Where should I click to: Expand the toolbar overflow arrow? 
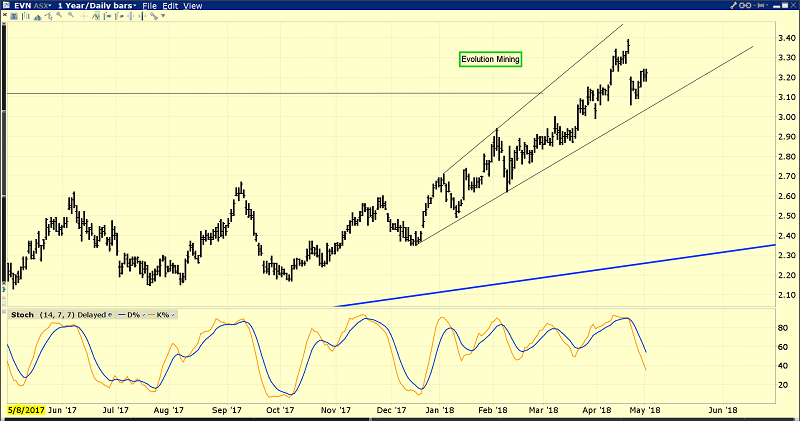(163, 16)
